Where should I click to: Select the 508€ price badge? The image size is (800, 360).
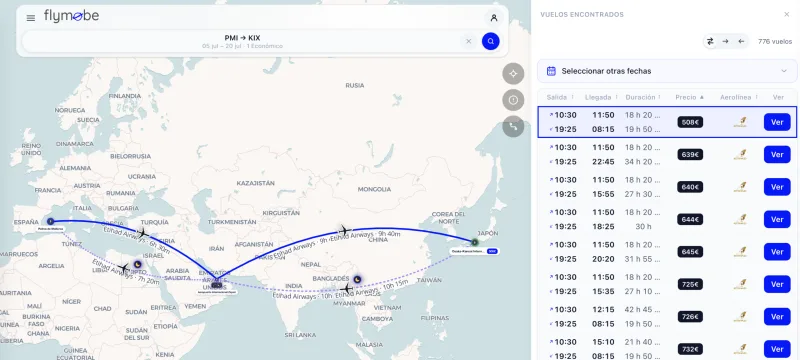point(690,122)
